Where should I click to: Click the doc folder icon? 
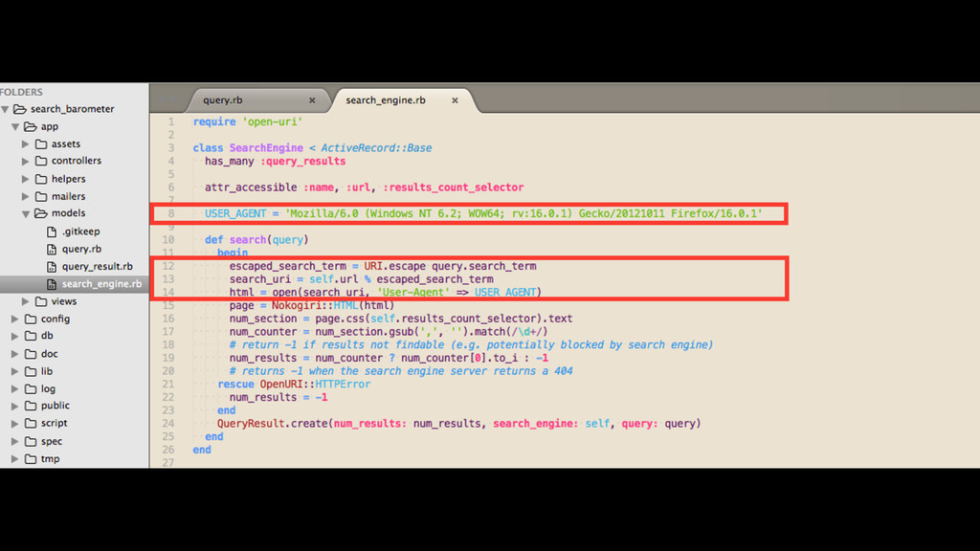tap(31, 354)
